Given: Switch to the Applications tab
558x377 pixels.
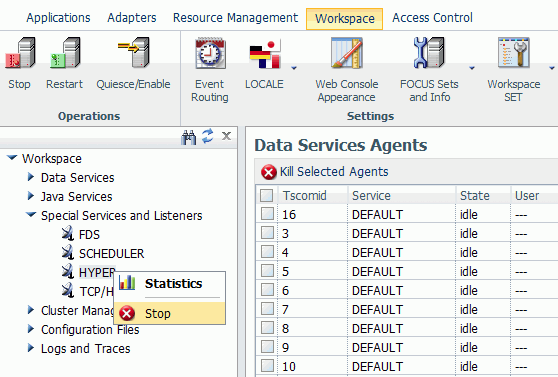Looking at the screenshot, I should (58, 18).
